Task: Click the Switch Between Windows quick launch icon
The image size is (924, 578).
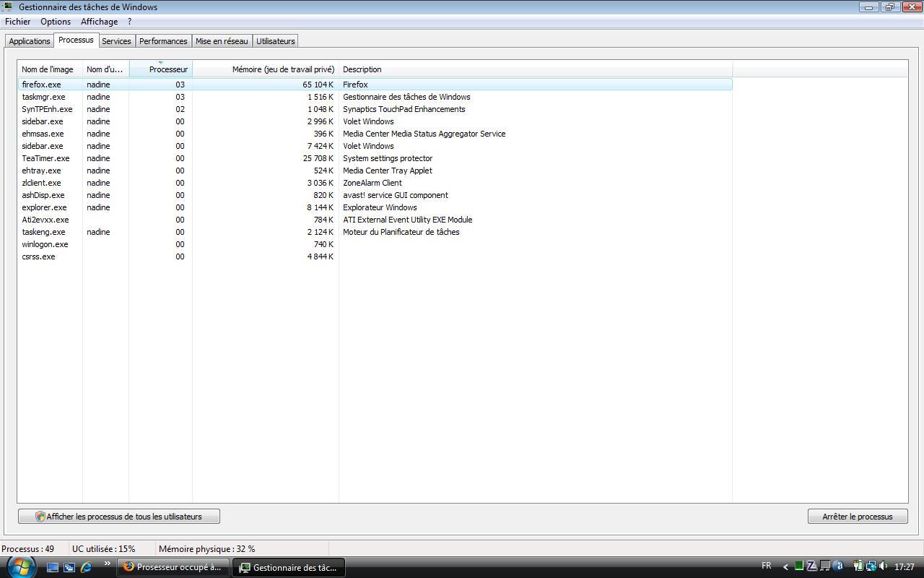Action: pyautogui.click(x=69, y=567)
